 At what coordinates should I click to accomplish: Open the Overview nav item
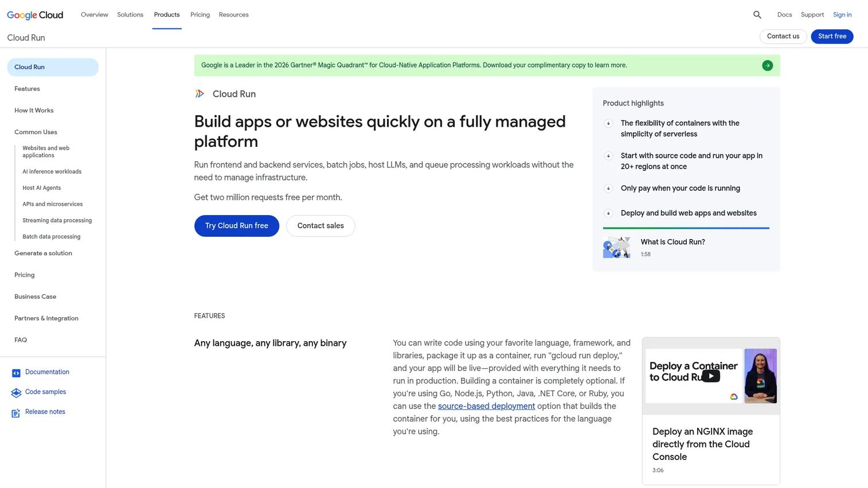tap(95, 15)
